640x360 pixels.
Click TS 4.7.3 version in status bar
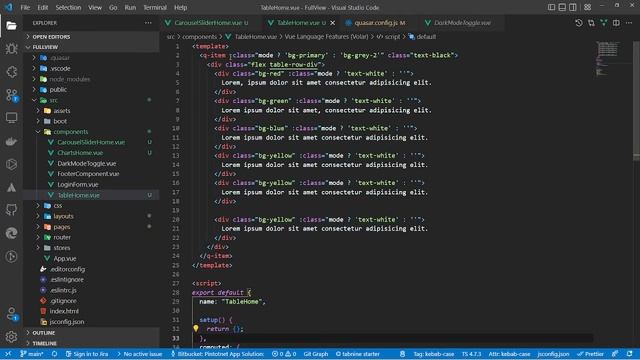[471, 354]
